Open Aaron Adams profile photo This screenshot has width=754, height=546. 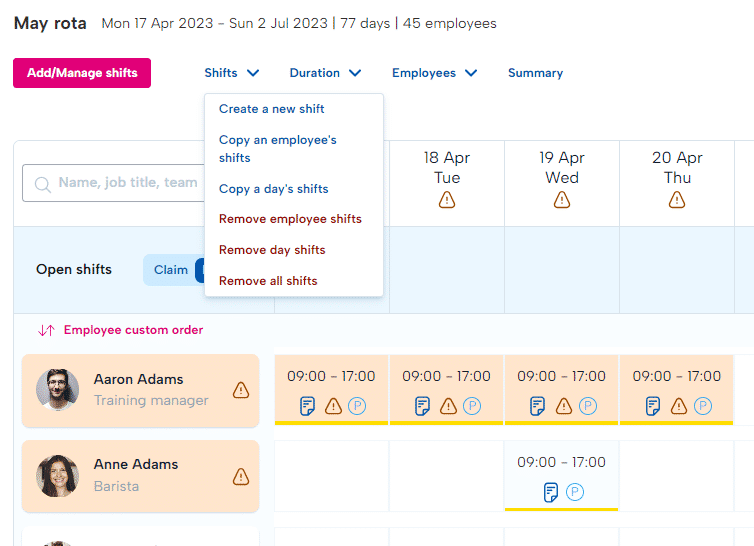(x=58, y=390)
